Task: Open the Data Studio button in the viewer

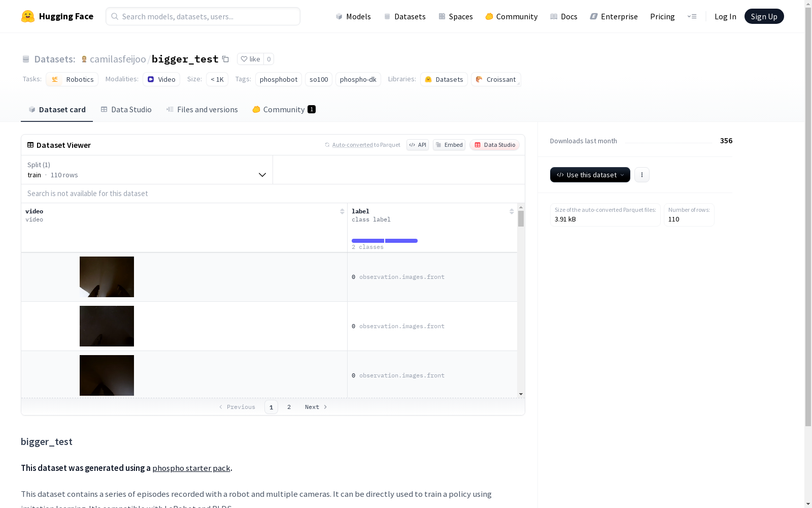Action: 495,145
